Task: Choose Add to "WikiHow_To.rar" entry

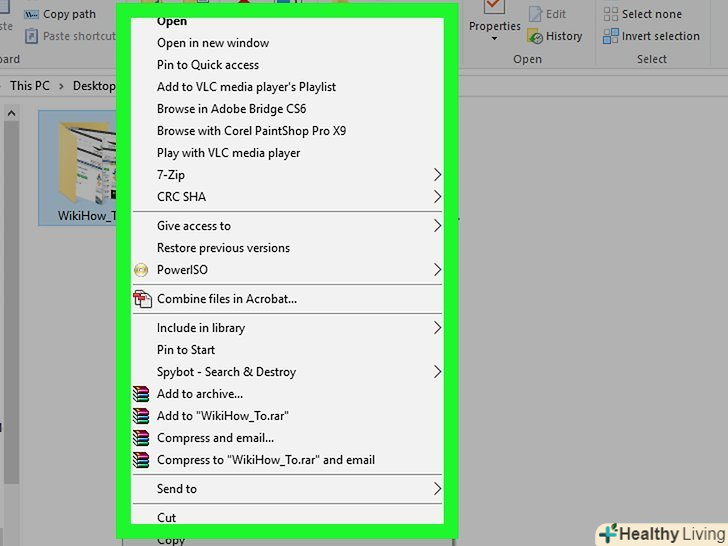Action: click(x=287, y=416)
